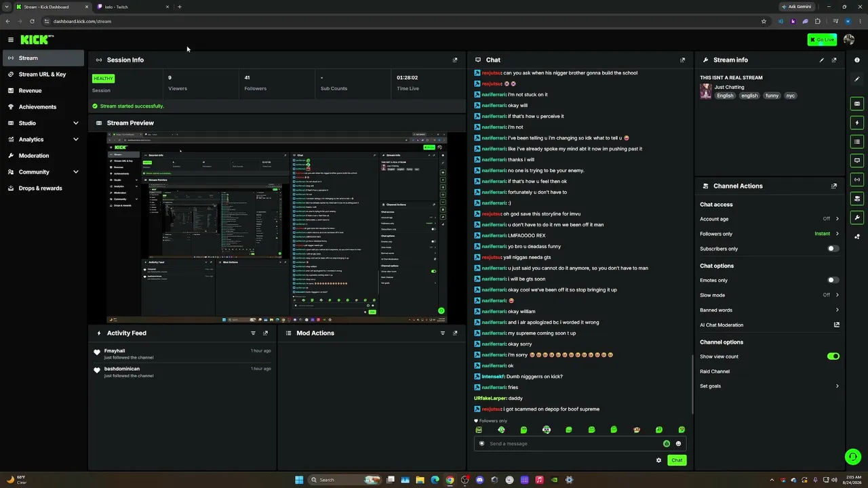Viewport: 868px width, 488px height.
Task: Open Discord from the taskbar
Action: tap(479, 480)
